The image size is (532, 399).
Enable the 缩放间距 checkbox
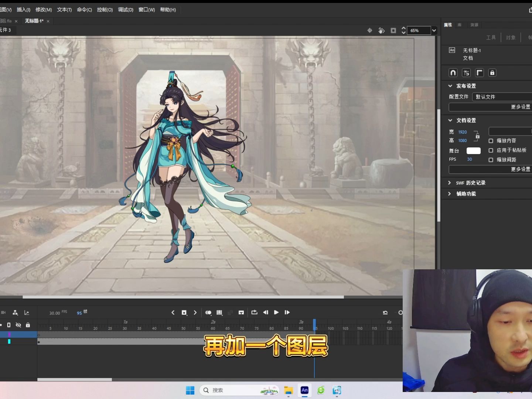tap(491, 160)
